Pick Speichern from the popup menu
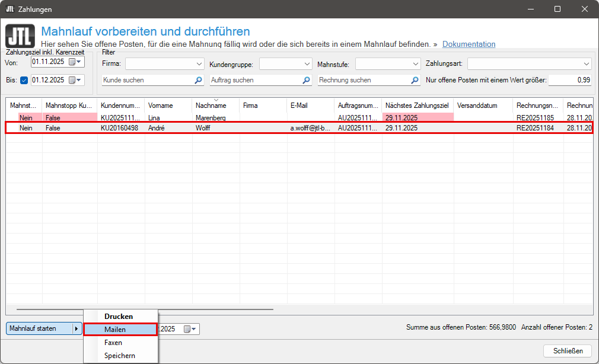This screenshot has height=364, width=599. pyautogui.click(x=120, y=356)
